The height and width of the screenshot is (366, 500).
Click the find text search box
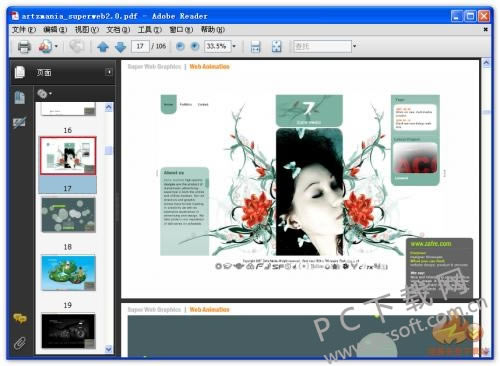tap(322, 46)
